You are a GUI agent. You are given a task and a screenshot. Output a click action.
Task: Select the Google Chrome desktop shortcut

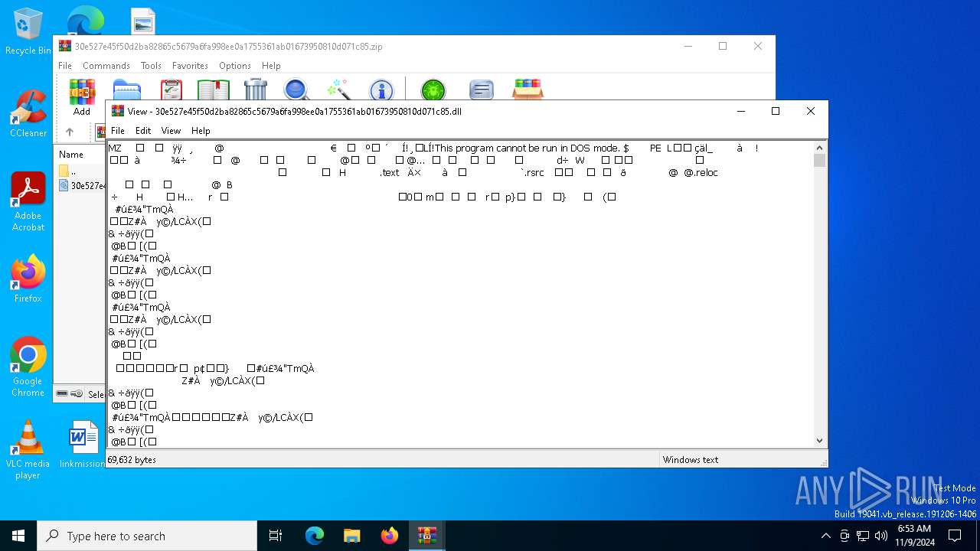tap(28, 367)
